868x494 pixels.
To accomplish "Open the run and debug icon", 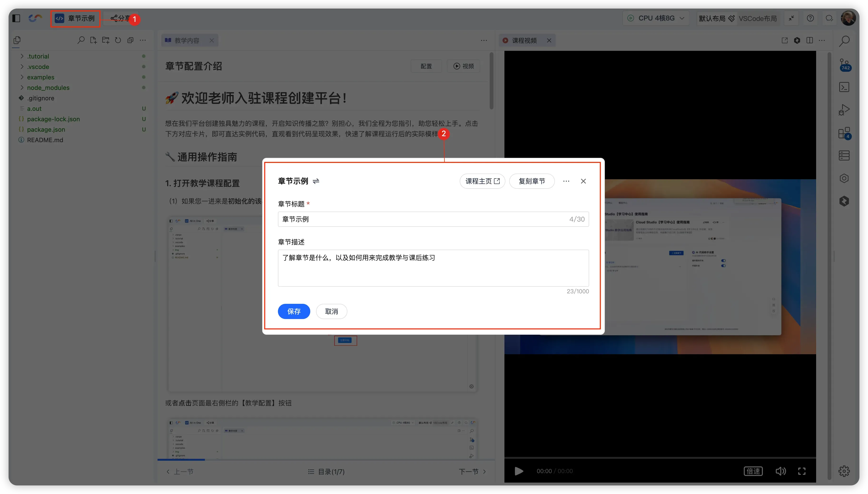I will [x=844, y=110].
